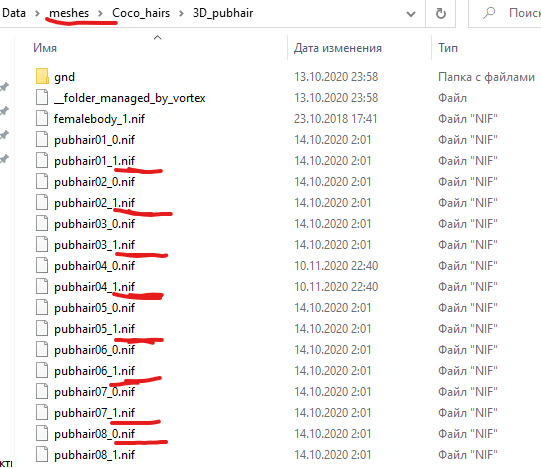
Task: Select file pubhair06_0.nif
Action: click(x=94, y=350)
